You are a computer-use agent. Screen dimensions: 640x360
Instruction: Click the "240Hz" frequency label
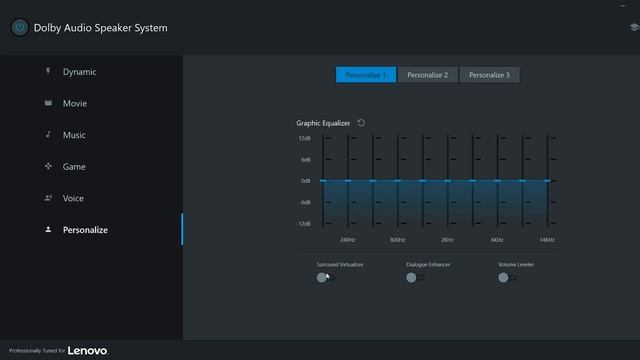click(x=348, y=240)
